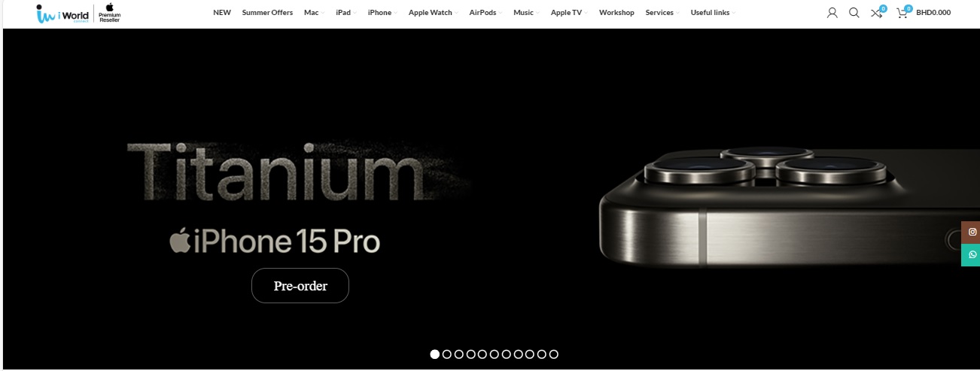980x371 pixels.
Task: Open the compare products shuffle icon
Action: coord(878,12)
